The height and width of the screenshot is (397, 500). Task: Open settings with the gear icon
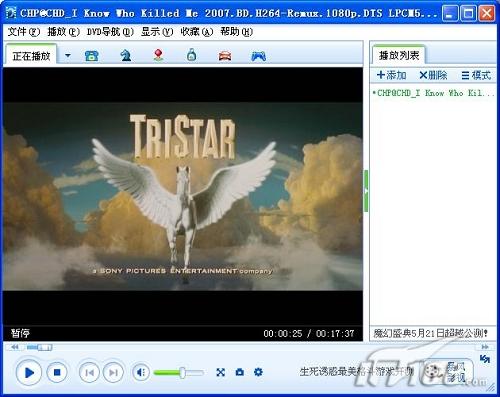(x=258, y=372)
